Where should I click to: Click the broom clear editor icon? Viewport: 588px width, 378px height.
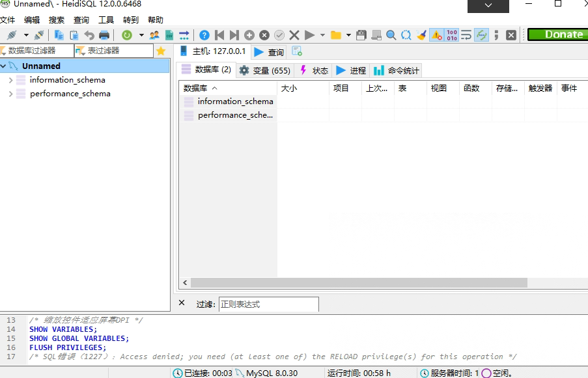click(421, 35)
